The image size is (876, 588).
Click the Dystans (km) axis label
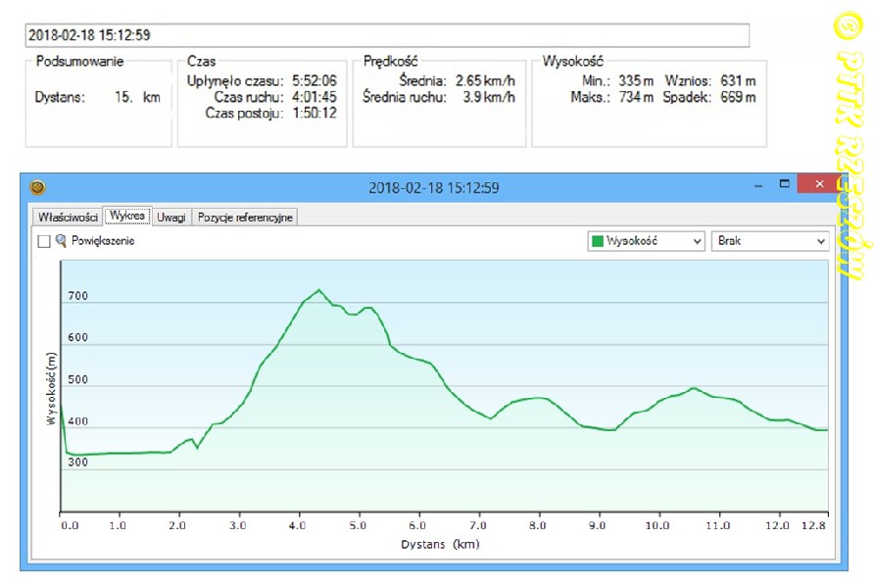click(440, 544)
